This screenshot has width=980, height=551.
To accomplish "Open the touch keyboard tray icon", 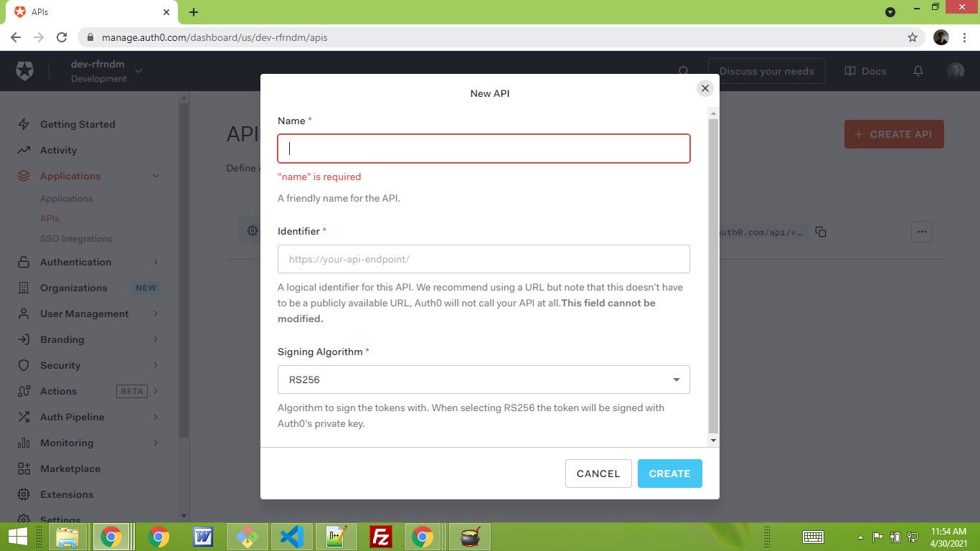I will [x=813, y=537].
